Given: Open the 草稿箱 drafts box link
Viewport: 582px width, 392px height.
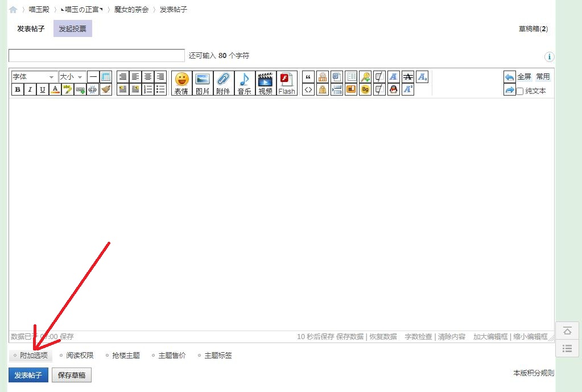Looking at the screenshot, I should [533, 28].
